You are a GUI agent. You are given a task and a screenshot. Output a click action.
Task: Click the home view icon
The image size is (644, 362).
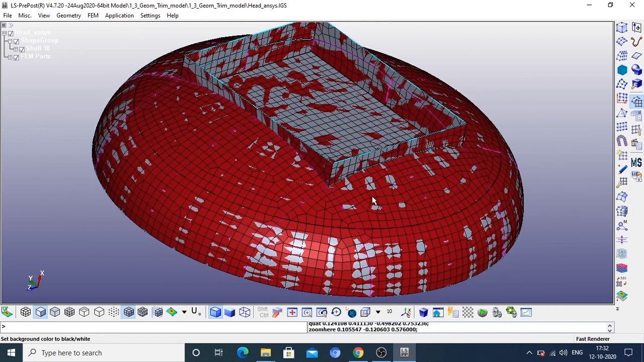438,312
